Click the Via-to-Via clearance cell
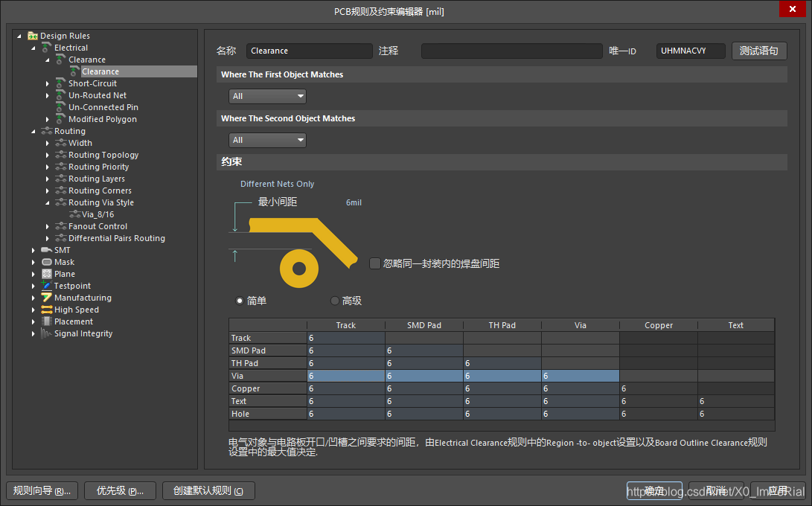The image size is (812, 506). click(x=580, y=376)
